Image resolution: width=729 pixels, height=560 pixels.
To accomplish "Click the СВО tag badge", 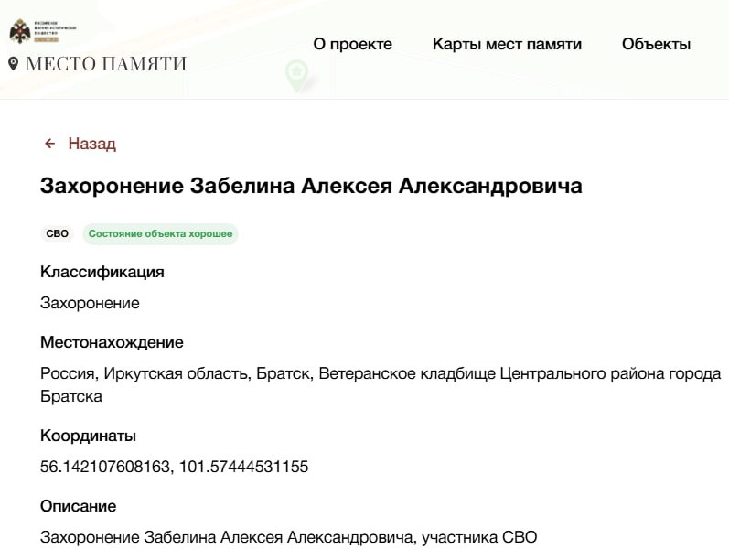I will tap(58, 233).
